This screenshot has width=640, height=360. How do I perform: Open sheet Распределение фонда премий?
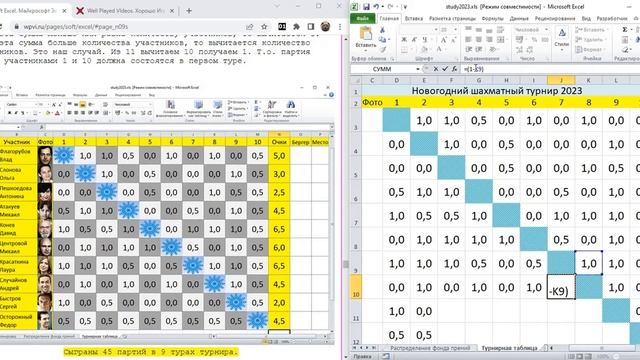click(430, 348)
